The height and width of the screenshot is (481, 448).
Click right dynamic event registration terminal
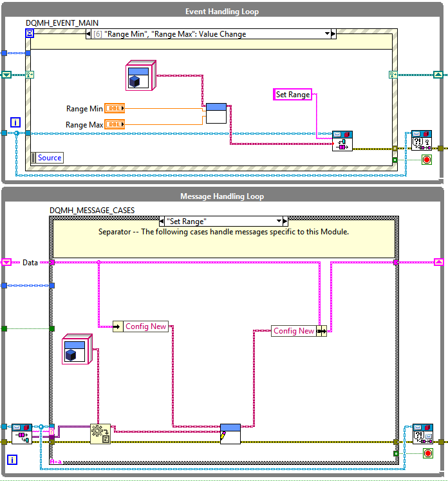click(x=393, y=75)
